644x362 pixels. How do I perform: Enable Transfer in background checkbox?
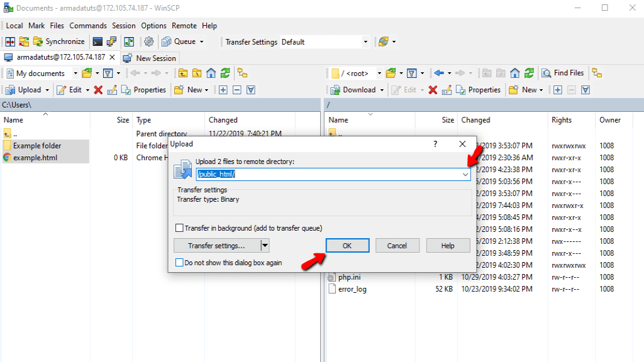[179, 228]
